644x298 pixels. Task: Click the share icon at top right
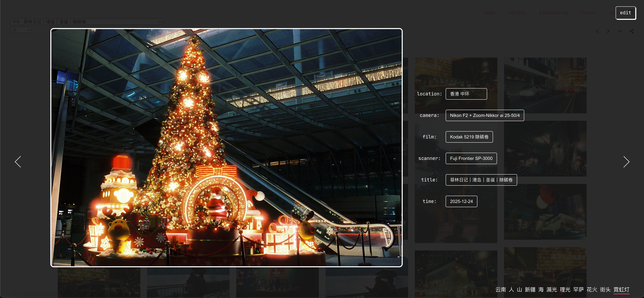pyautogui.click(x=632, y=31)
